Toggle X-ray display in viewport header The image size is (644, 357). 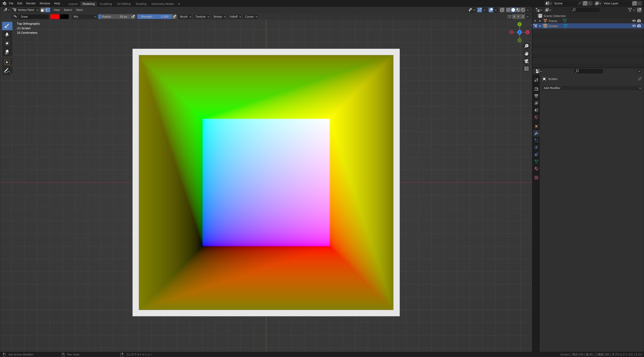coord(502,10)
